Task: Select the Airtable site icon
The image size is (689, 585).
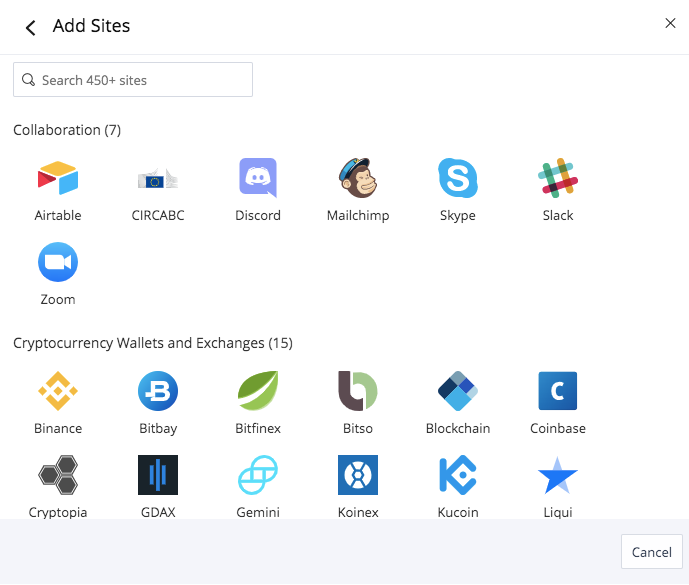Action: [58, 178]
